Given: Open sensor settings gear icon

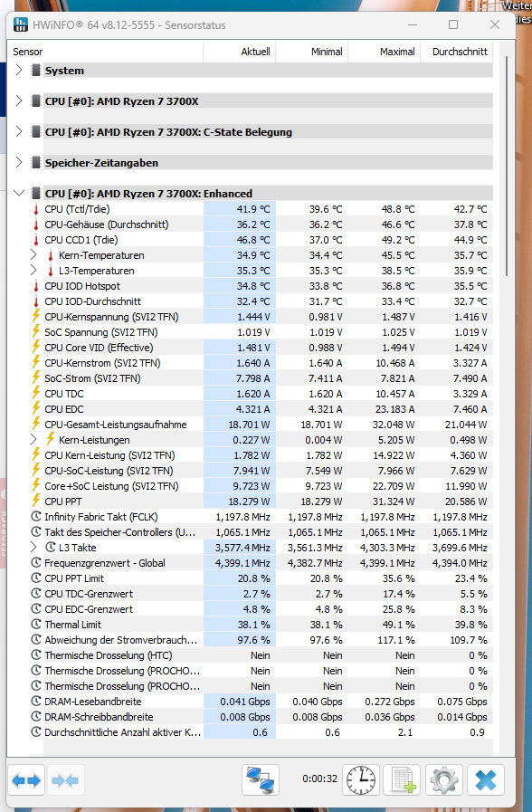Looking at the screenshot, I should tap(444, 780).
